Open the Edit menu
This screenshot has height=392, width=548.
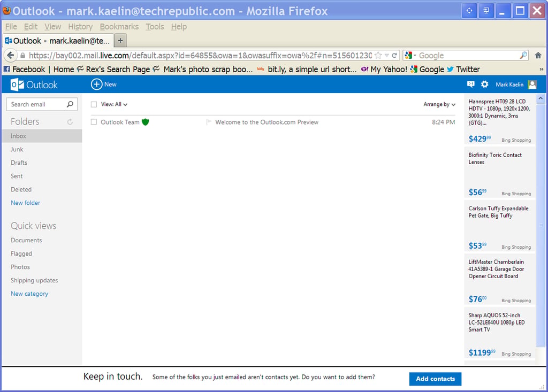[31, 27]
